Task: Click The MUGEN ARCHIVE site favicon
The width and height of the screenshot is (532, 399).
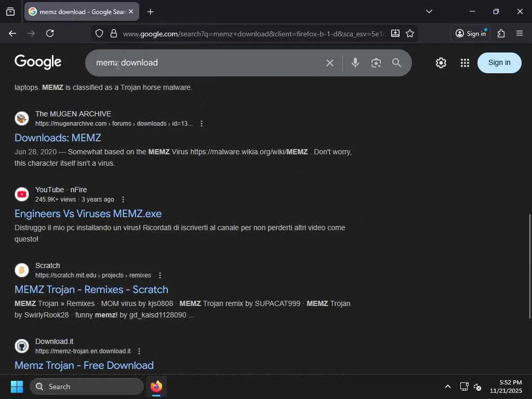Action: [22, 118]
